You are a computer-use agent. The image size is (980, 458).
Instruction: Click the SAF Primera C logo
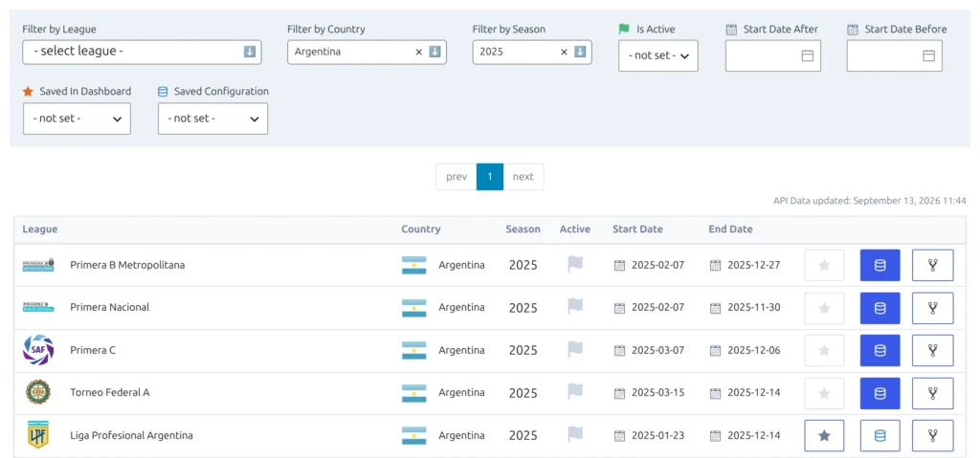(x=38, y=350)
